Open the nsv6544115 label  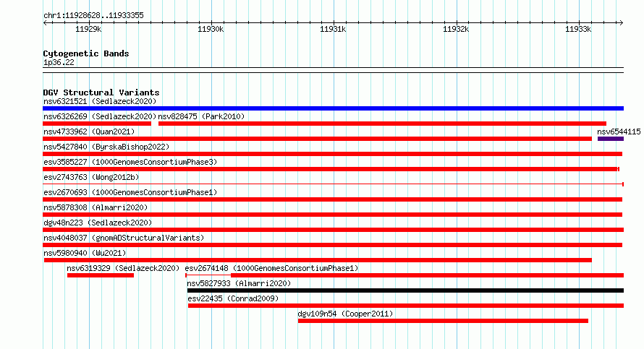[x=619, y=132]
